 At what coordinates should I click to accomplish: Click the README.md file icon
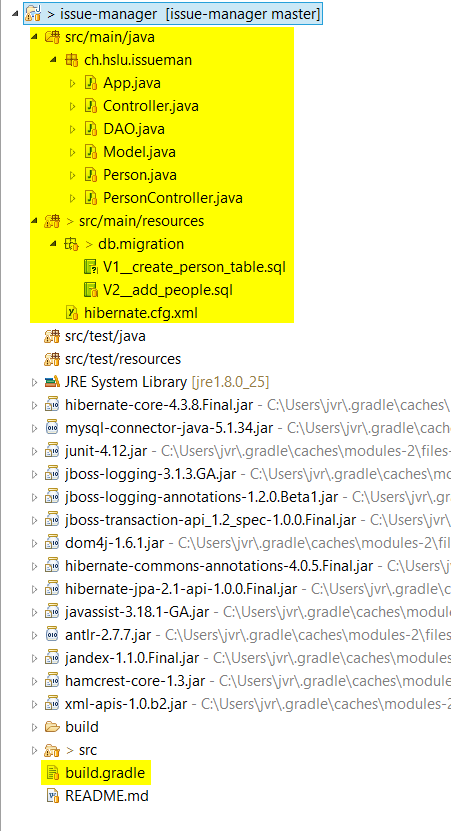pos(52,796)
